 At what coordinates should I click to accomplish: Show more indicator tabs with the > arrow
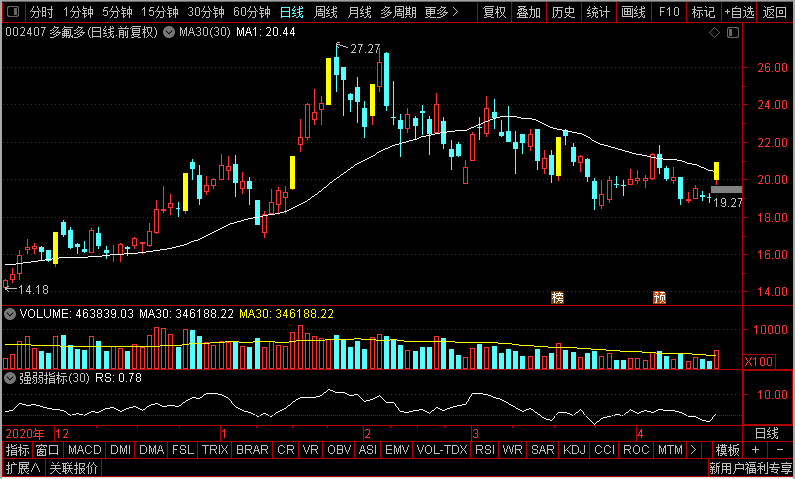pyautogui.click(x=693, y=450)
